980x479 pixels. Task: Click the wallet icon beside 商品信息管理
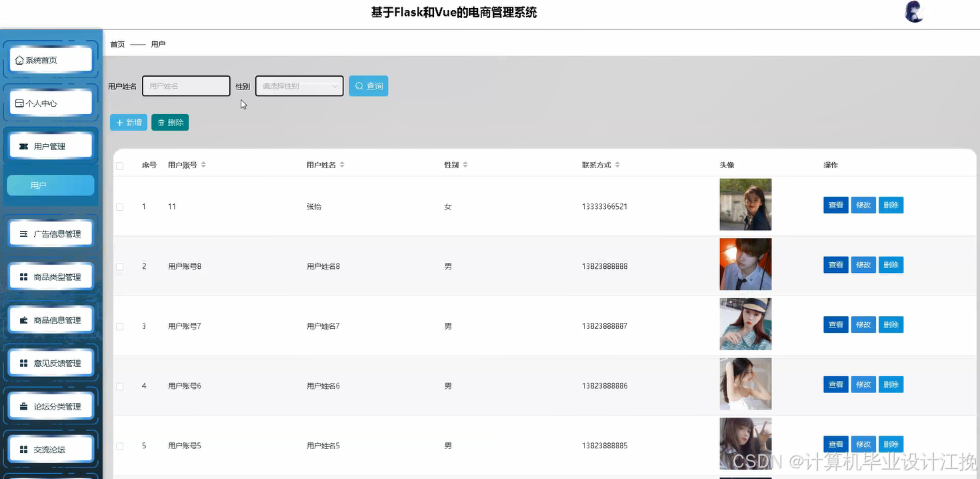coord(23,320)
